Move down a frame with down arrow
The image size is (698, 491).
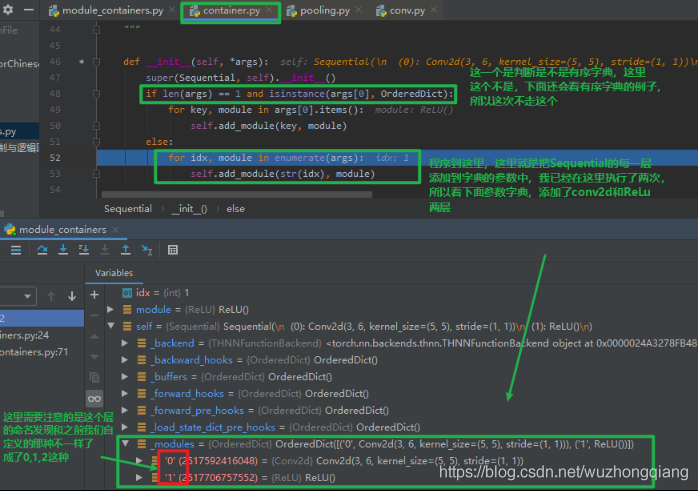click(x=72, y=296)
